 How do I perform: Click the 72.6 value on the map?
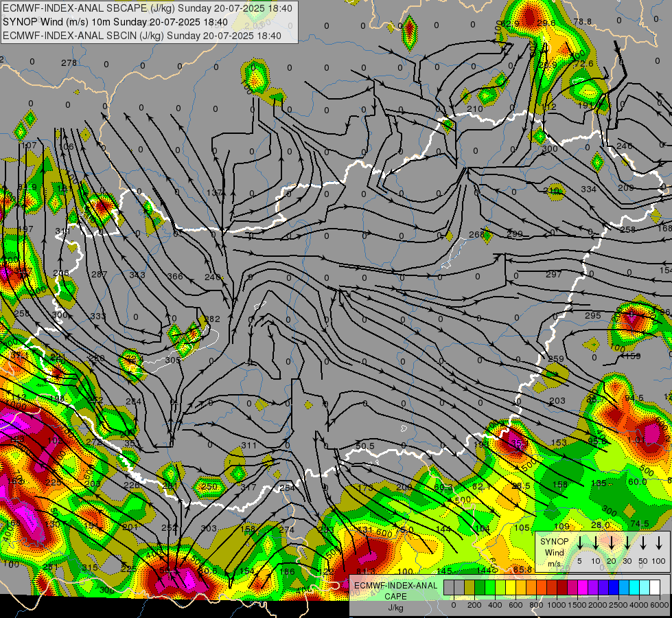[x=583, y=64]
